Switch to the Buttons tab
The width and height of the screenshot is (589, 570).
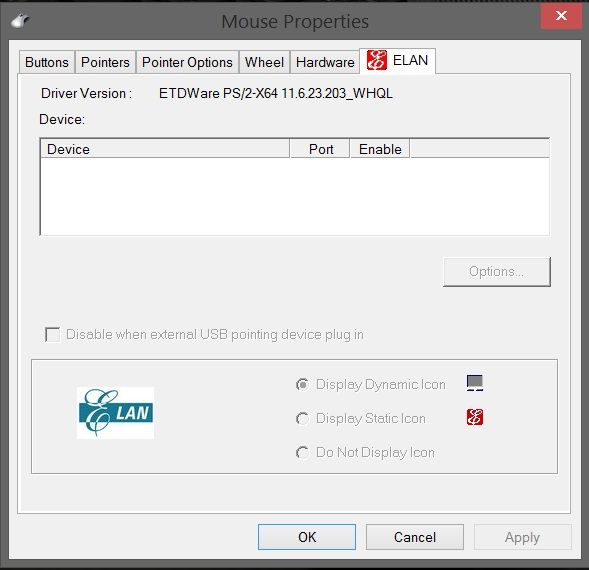(x=47, y=62)
